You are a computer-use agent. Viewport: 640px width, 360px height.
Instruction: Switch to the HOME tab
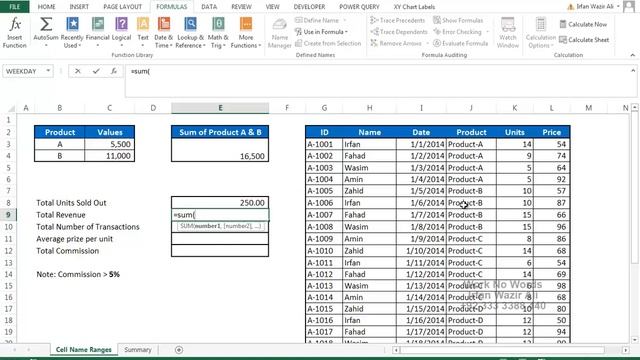click(x=46, y=7)
